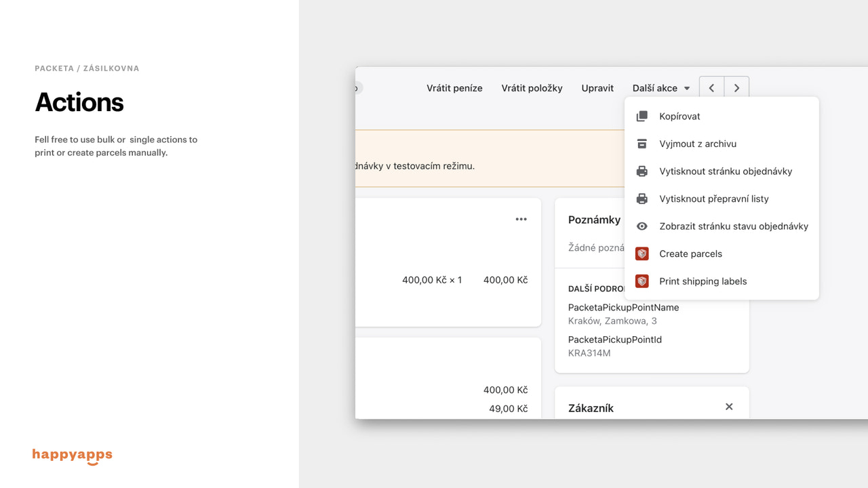Click the Packeta icon next to Print shipping labels
The image size is (868, 488).
tap(642, 281)
